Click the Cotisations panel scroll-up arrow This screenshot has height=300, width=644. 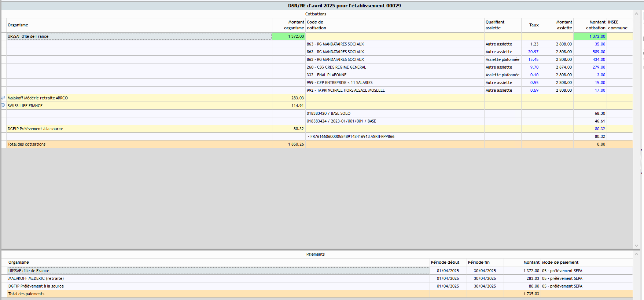636,14
